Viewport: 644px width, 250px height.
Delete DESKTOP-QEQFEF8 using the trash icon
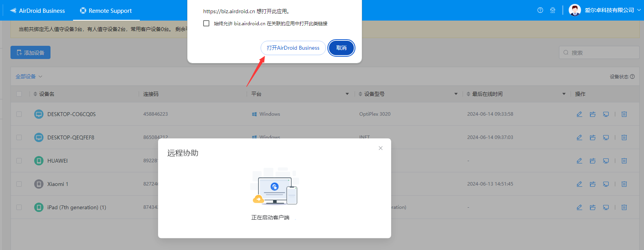coord(624,137)
